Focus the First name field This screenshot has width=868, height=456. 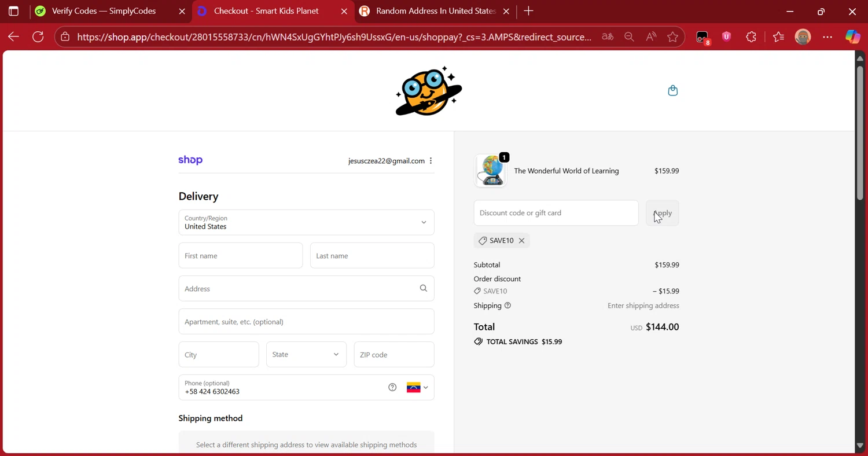pyautogui.click(x=241, y=255)
